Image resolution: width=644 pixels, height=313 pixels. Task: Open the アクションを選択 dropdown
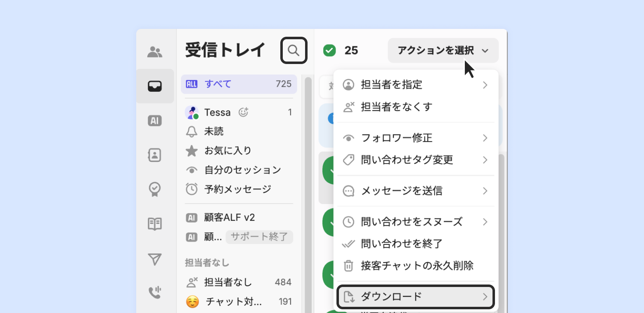[x=443, y=50]
